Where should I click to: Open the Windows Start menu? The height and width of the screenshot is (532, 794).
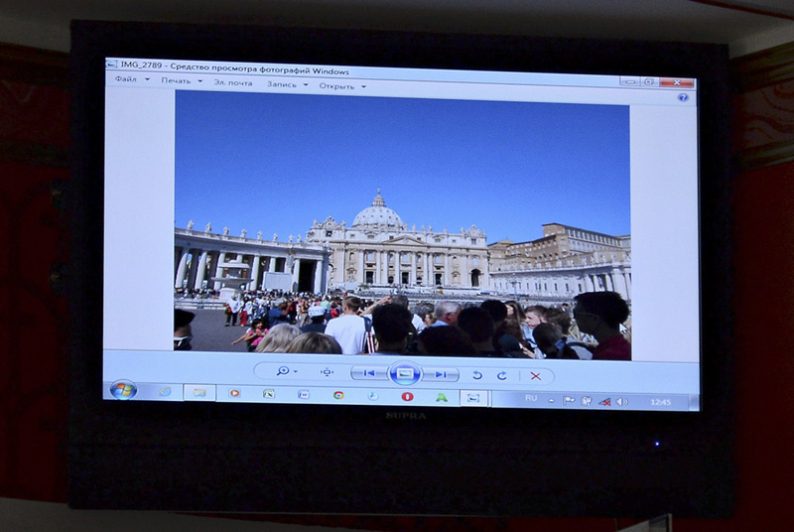coord(123,389)
